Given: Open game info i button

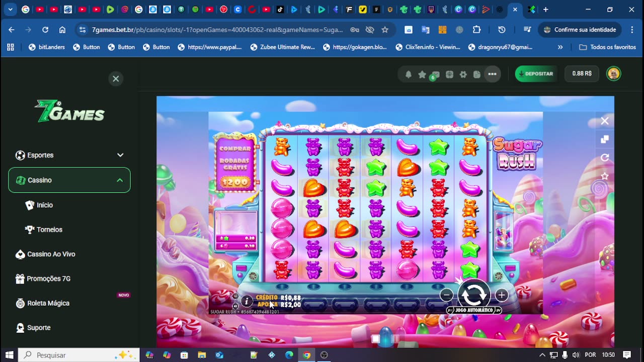Looking at the screenshot, I should click(247, 301).
